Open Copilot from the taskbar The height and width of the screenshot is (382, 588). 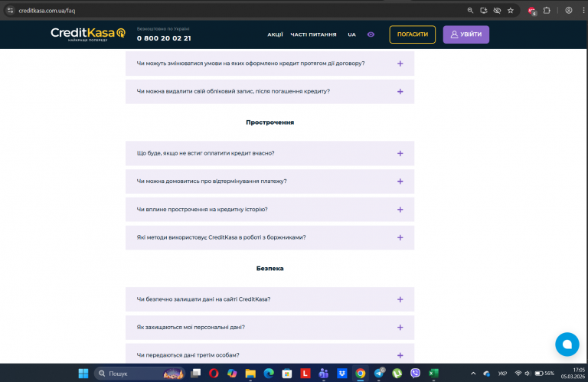point(232,374)
